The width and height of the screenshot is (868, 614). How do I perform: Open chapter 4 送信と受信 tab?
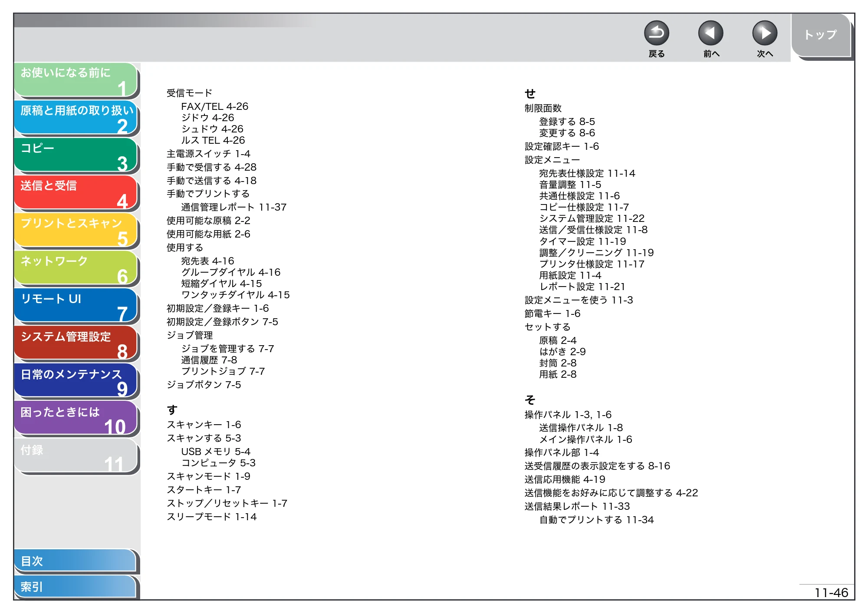pos(76,193)
